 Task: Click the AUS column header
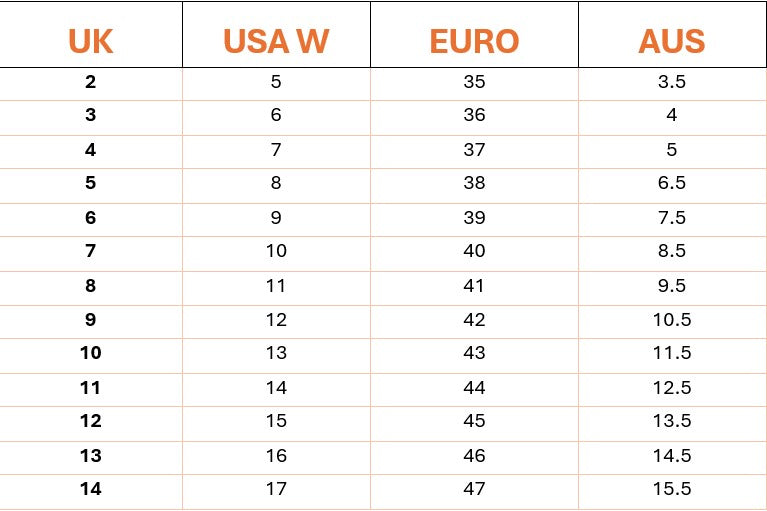pyautogui.click(x=672, y=41)
